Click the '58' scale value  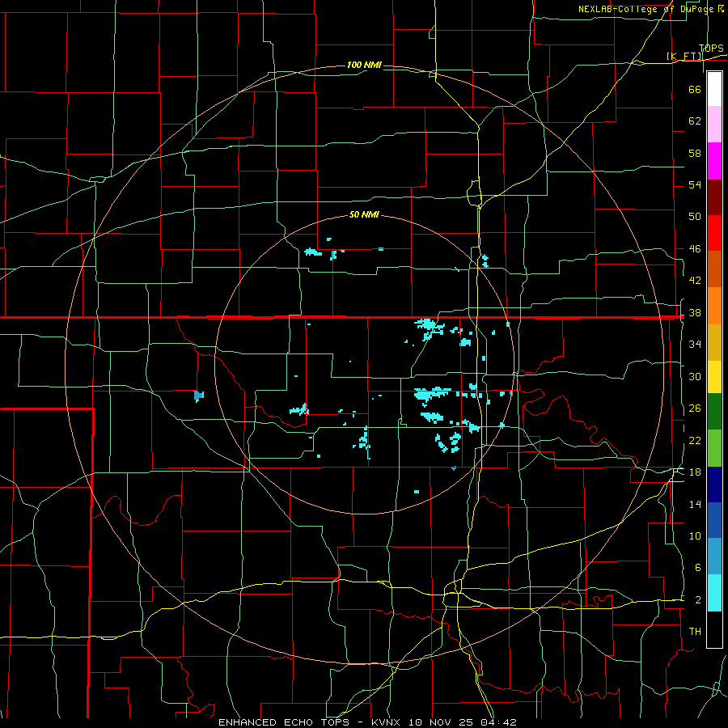(695, 153)
